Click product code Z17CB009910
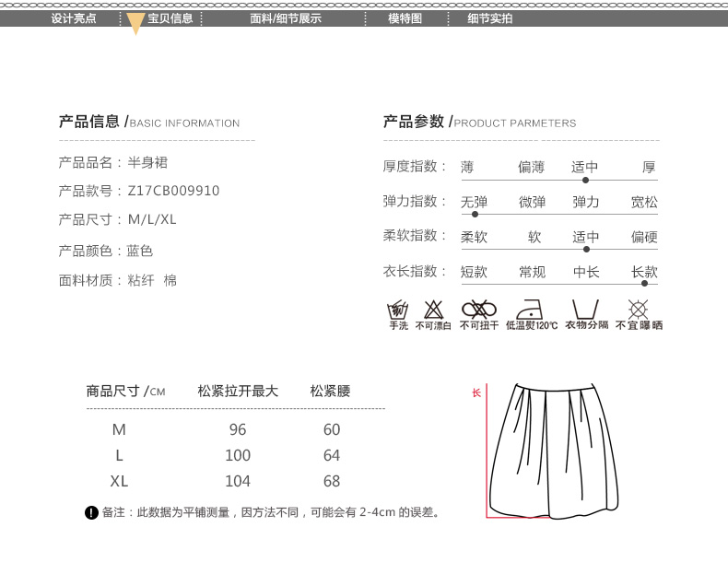Screen dimensions: 728x574 tap(173, 191)
